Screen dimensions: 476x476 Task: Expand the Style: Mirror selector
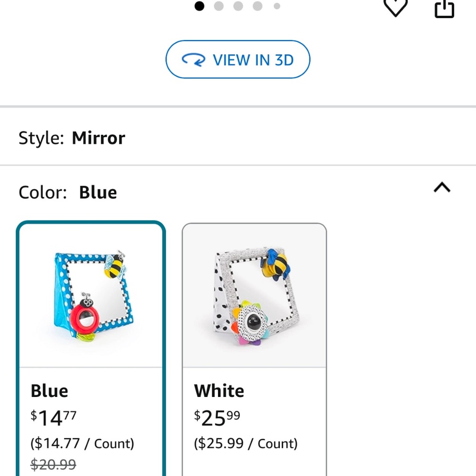pyautogui.click(x=71, y=138)
